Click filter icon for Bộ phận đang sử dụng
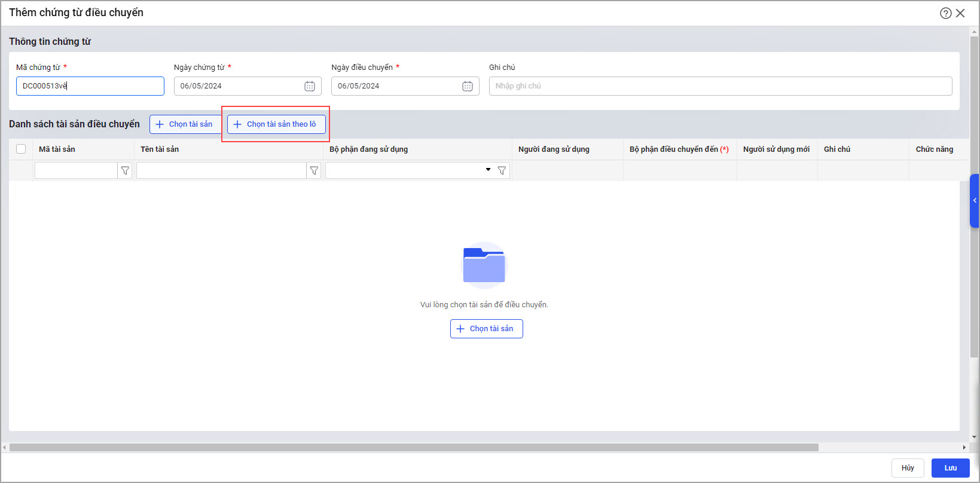980x483 pixels. [x=502, y=171]
